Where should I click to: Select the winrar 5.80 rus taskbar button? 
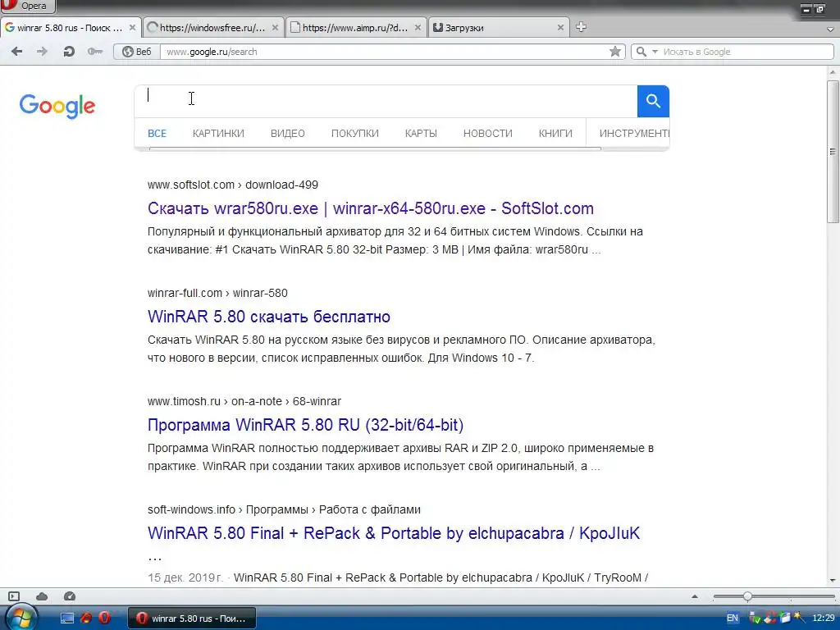[x=192, y=619]
